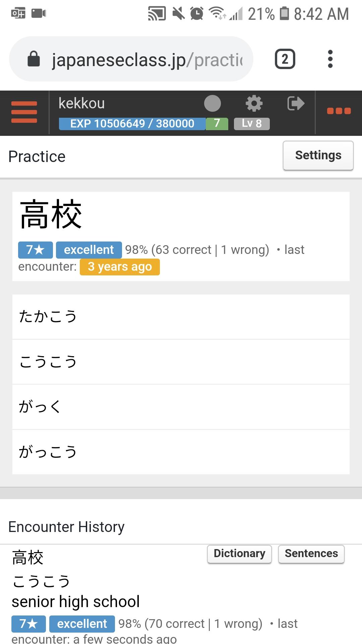Viewport: 362px width, 644px height.
Task: Click the 3 years ago label
Action: [x=120, y=267]
